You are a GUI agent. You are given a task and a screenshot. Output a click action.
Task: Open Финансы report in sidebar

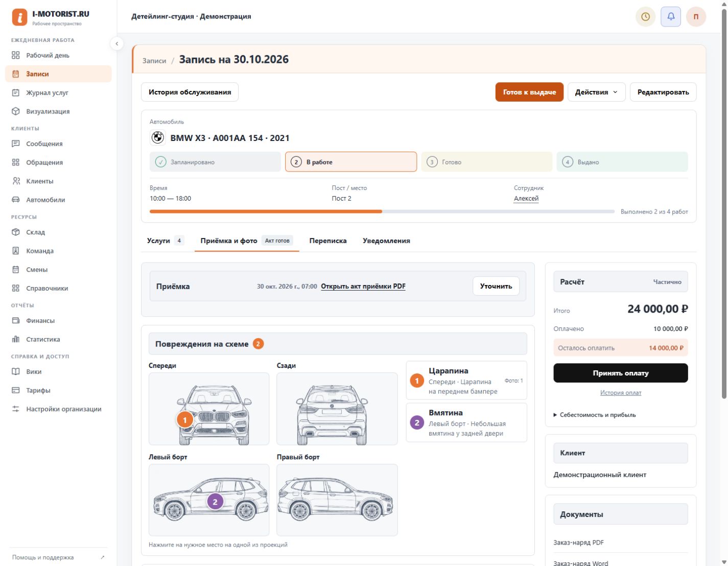tap(58, 320)
